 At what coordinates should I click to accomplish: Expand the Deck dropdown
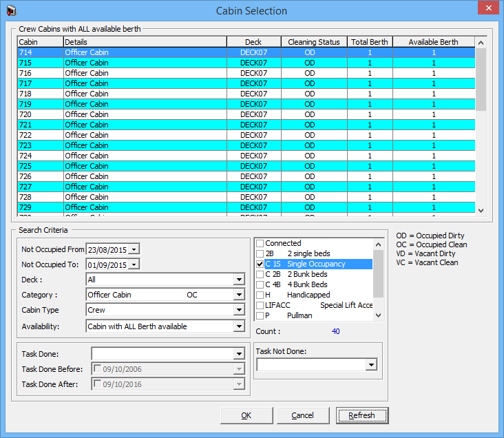[x=239, y=280]
